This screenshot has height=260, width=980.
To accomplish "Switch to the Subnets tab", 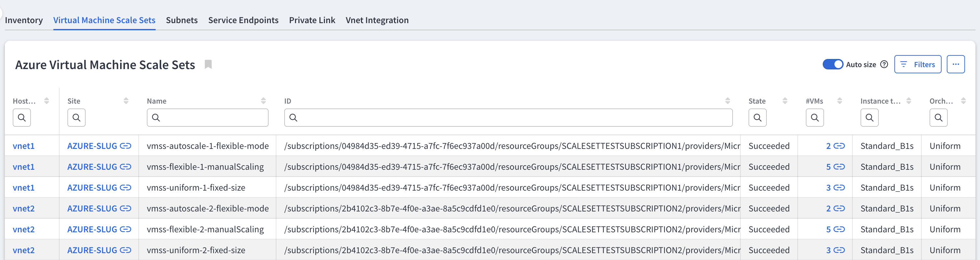I will [x=181, y=20].
